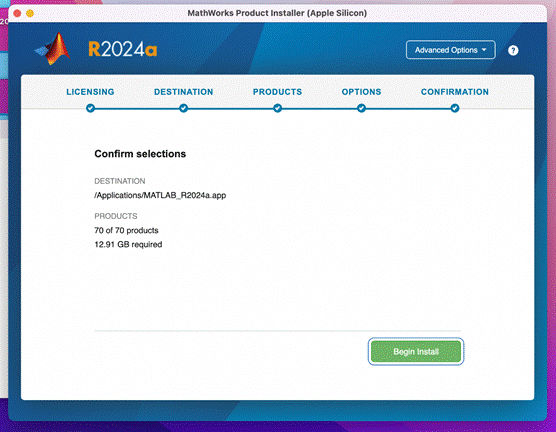Click the Confirm selections heading

point(140,154)
